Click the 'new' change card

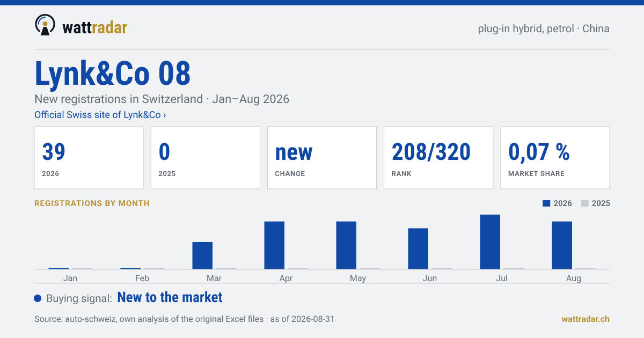pos(322,158)
